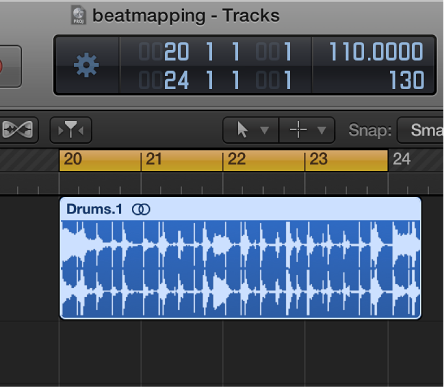Open LCD display settings gear icon
The height and width of the screenshot is (388, 444).
86,65
